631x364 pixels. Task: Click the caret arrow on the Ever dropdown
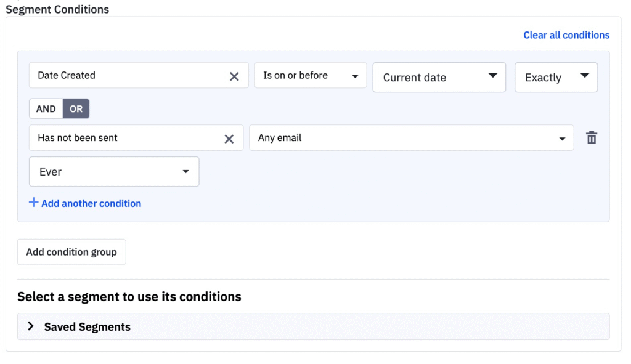coord(186,171)
